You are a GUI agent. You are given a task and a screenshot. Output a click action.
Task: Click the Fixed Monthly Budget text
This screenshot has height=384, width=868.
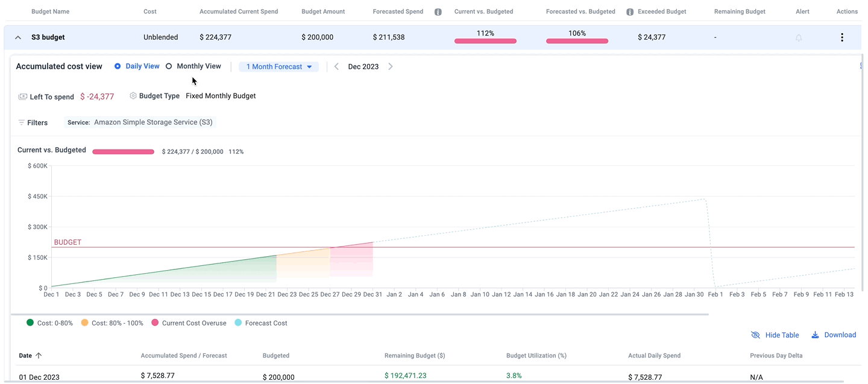tap(221, 96)
